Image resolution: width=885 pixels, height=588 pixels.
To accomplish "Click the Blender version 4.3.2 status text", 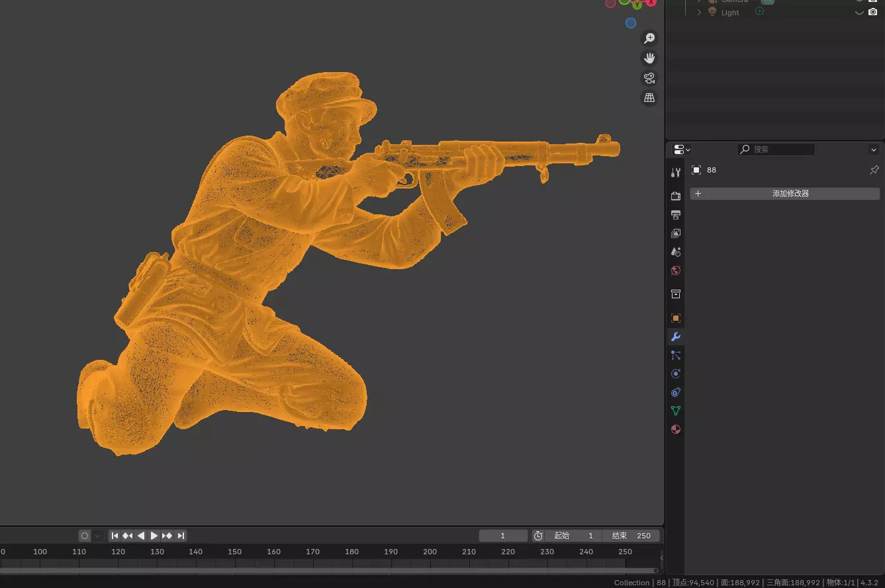I will 869,583.
